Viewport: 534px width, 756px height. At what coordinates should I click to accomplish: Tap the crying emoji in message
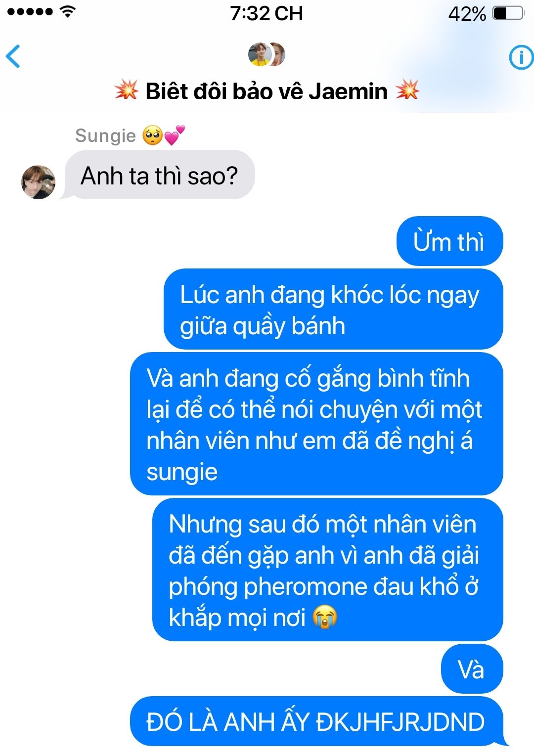pos(325,618)
